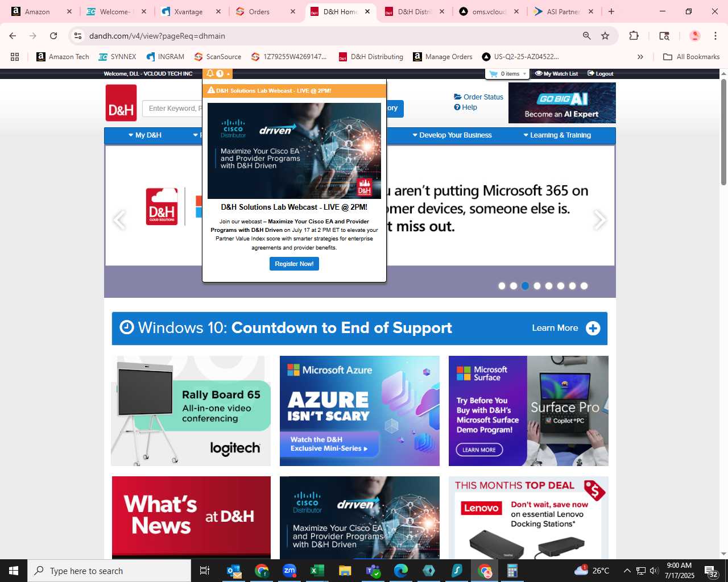Open the zoom magnifier icon in address bar
This screenshot has height=582, width=728.
[x=586, y=36]
